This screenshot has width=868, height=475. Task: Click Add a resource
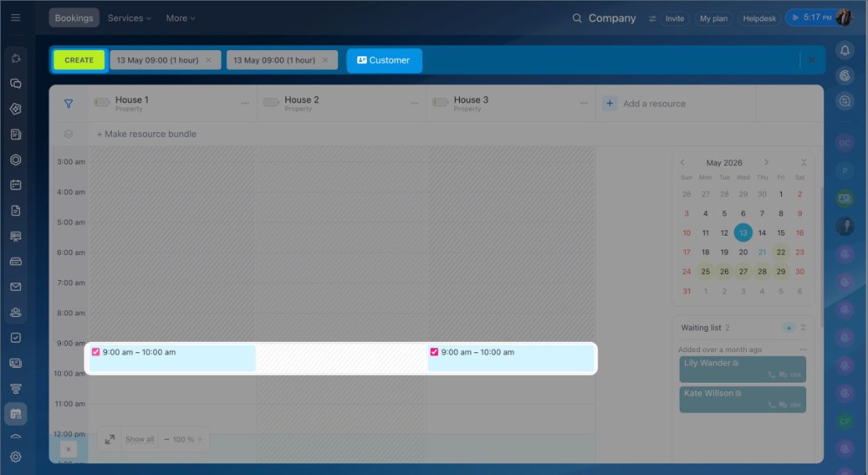click(644, 103)
